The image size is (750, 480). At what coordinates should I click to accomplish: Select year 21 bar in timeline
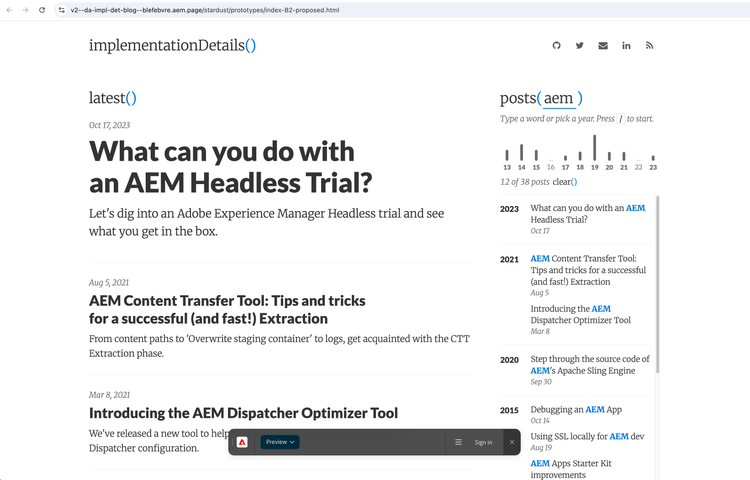tap(624, 156)
